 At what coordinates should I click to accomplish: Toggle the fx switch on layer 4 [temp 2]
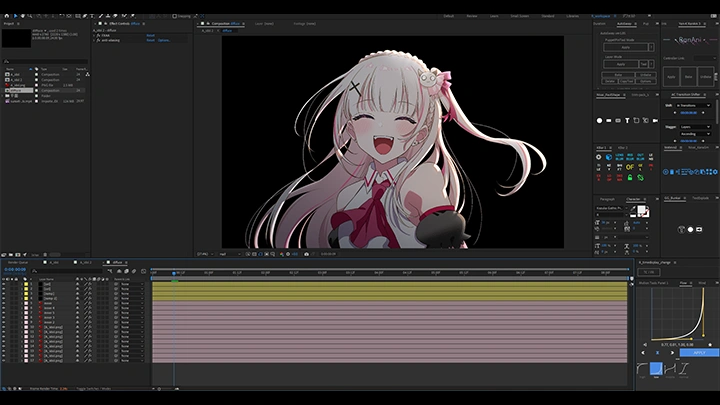pos(90,298)
